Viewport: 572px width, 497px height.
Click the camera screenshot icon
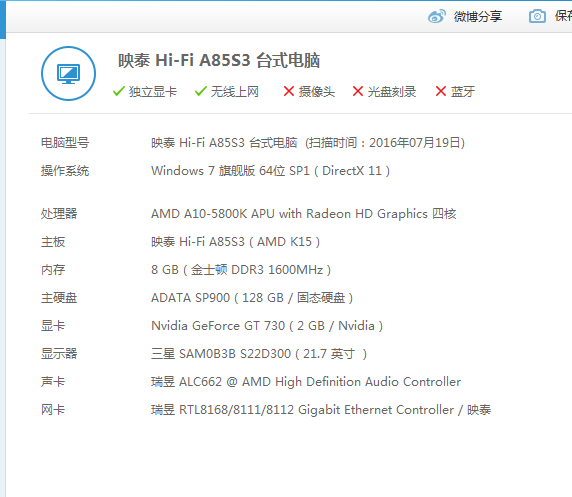click(x=537, y=16)
